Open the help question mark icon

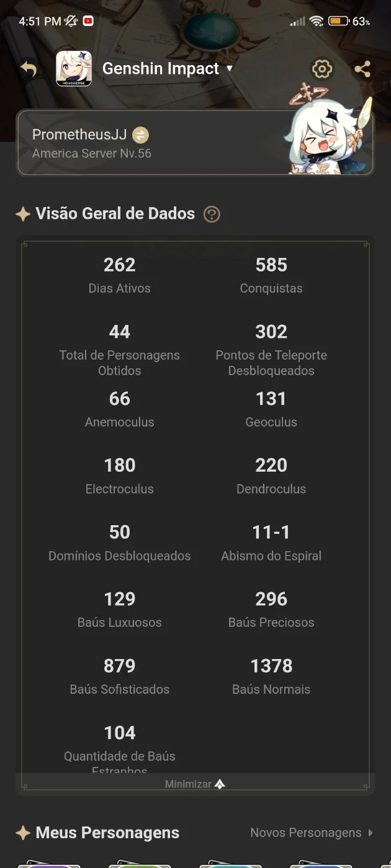212,215
